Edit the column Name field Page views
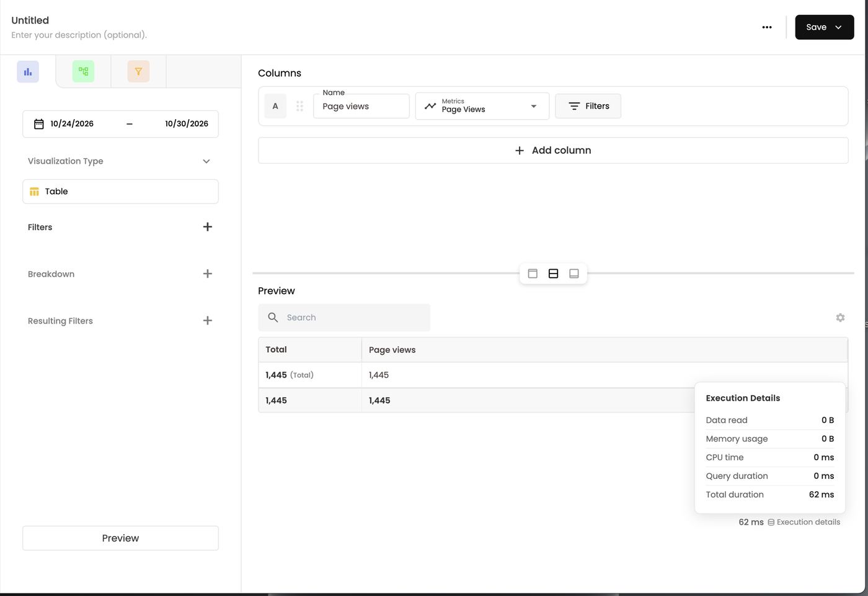The image size is (868, 596). [361, 106]
